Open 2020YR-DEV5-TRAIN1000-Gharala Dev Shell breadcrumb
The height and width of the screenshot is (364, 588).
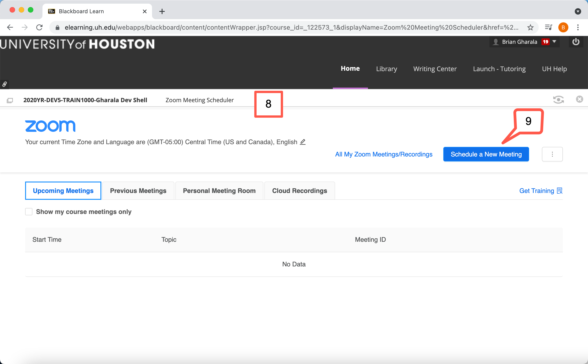click(x=85, y=100)
